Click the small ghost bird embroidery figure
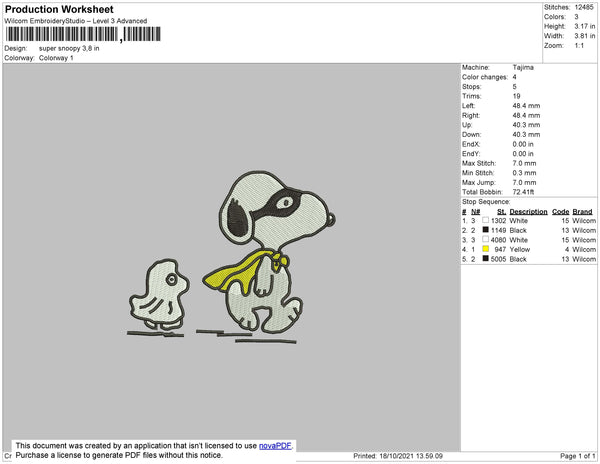This screenshot has width=600, height=464. (x=160, y=295)
